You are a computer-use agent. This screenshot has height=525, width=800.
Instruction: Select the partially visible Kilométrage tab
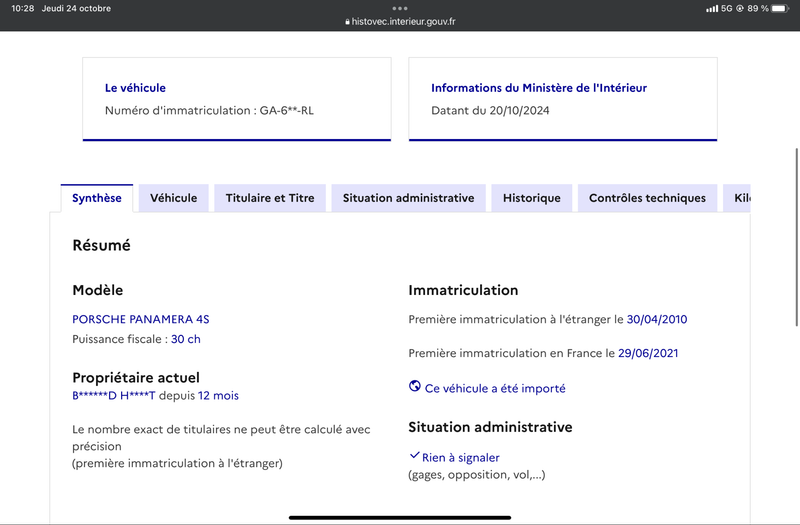(x=737, y=198)
